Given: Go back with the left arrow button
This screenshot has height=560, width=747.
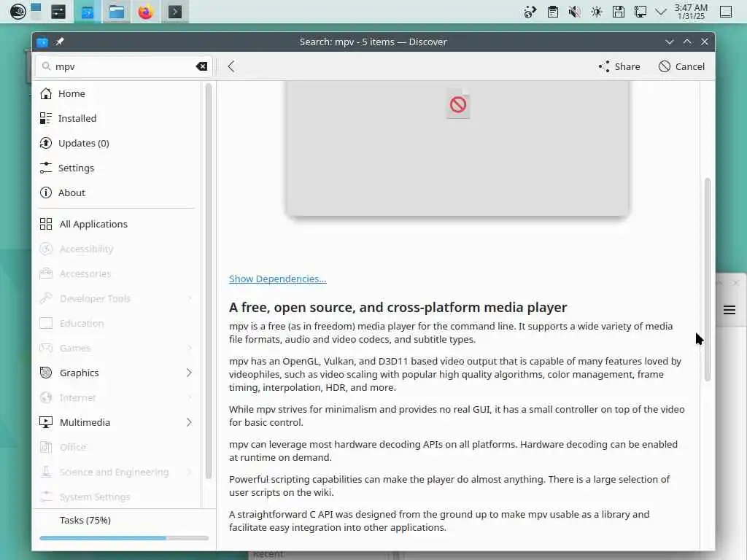Looking at the screenshot, I should [x=231, y=66].
